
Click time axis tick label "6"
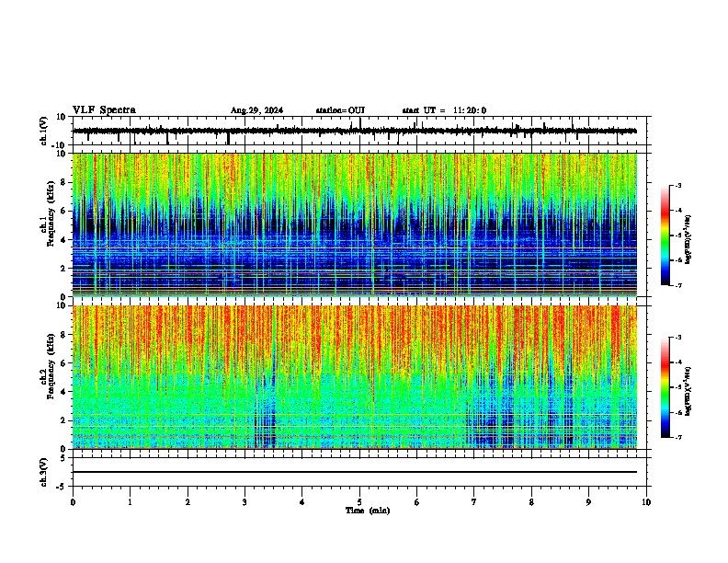coord(417,502)
